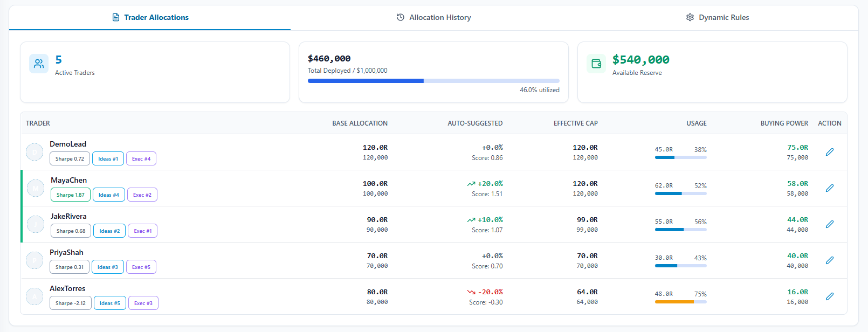Click the BASE ALLOCATION column header
Screen dimensions: 868x332
pos(360,123)
